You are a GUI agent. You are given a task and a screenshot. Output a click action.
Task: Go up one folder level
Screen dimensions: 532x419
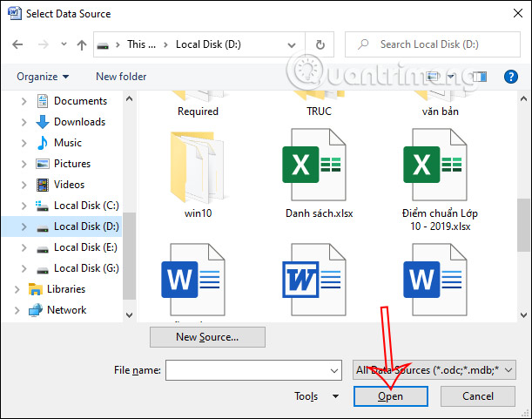click(x=82, y=44)
